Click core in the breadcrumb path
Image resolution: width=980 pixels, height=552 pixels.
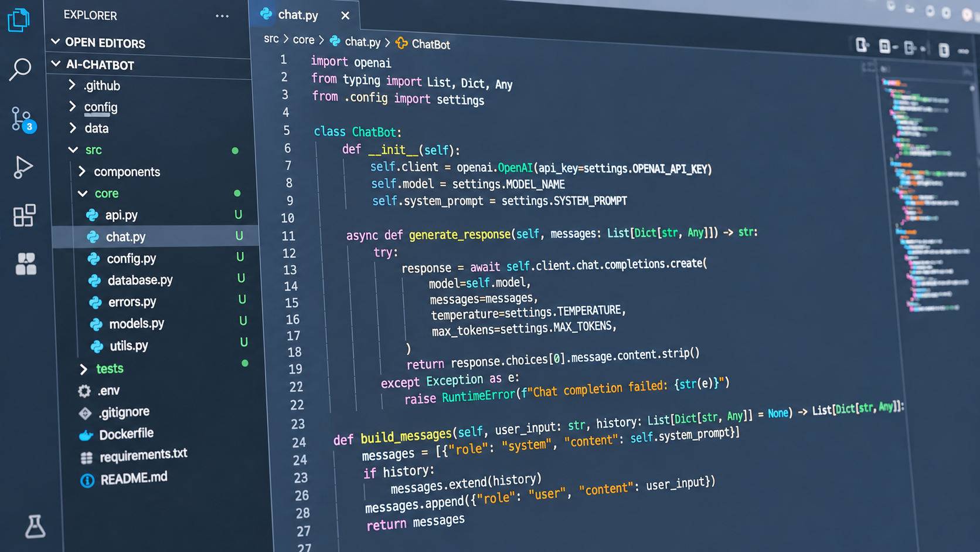pos(304,40)
